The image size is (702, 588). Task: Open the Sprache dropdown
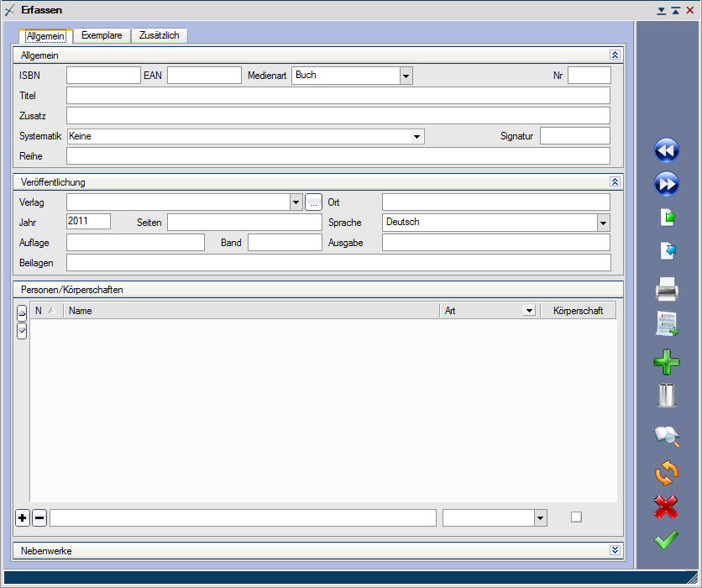[604, 223]
